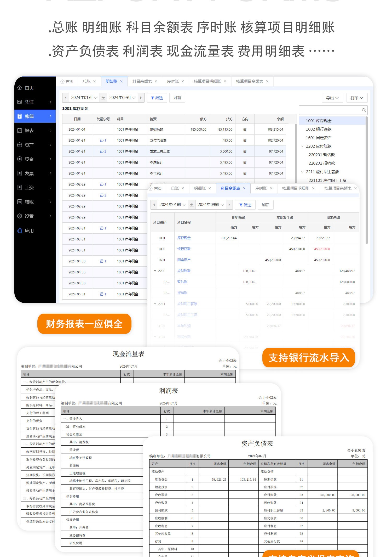Viewport: 392px width, 557px height.
Task: Click the 刷新 refresh button in 明细账
Action: [x=177, y=98]
